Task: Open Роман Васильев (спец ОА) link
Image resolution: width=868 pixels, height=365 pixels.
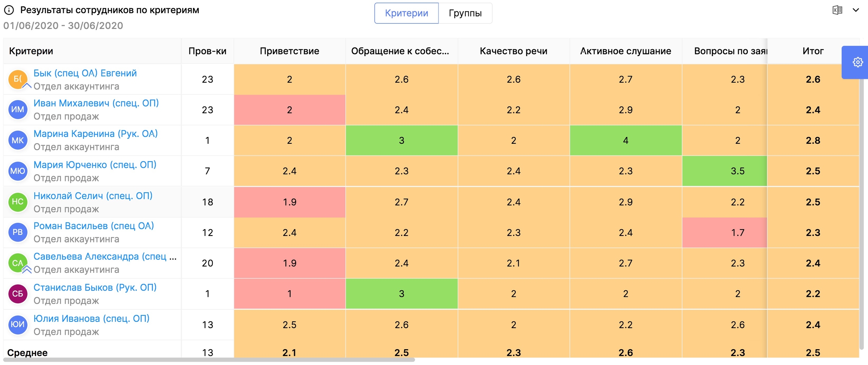Action: point(93,226)
